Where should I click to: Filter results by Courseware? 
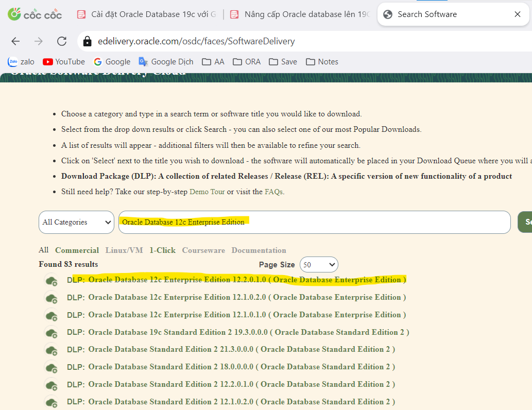coord(203,250)
